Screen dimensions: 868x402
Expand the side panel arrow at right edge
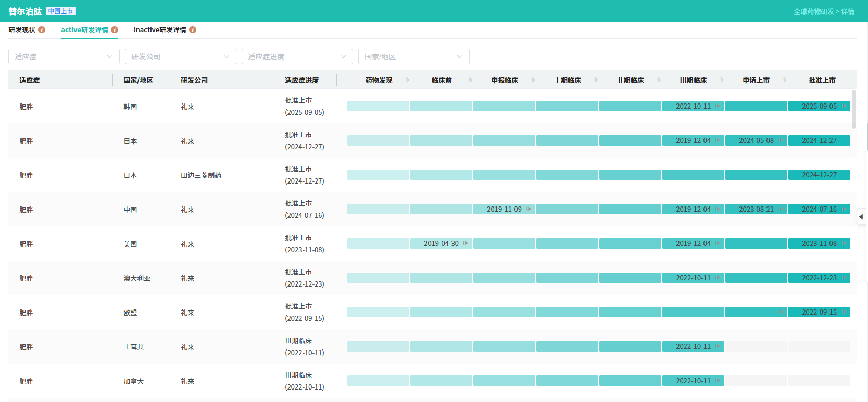pyautogui.click(x=861, y=217)
